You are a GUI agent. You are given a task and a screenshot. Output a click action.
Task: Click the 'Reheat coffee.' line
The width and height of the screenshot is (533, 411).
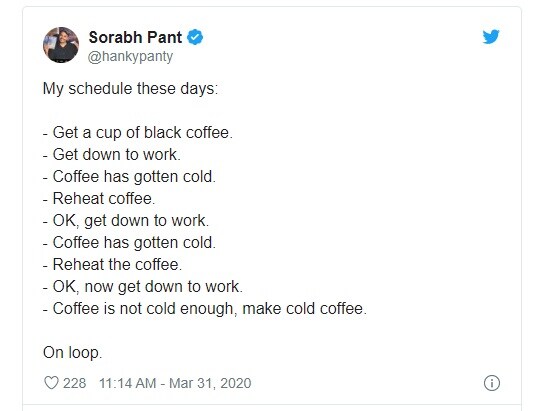[x=99, y=199]
